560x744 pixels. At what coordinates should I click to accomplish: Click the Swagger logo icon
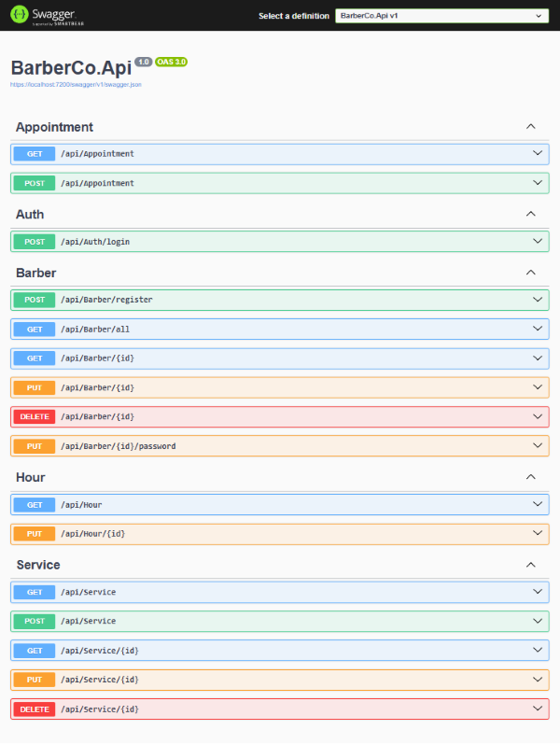19,15
